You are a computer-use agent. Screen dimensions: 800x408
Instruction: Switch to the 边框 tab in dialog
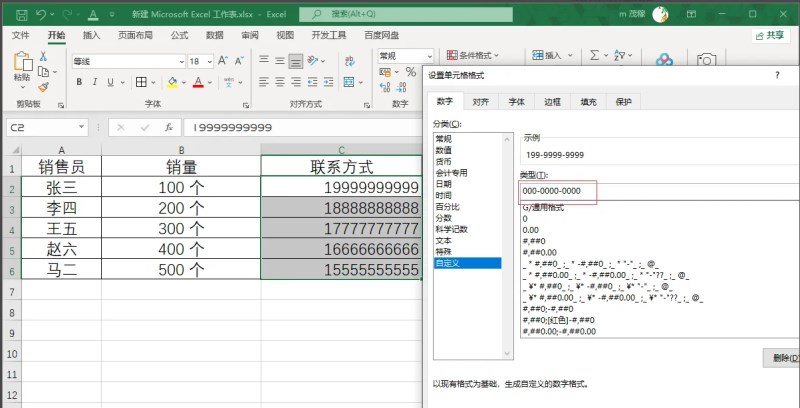click(552, 101)
